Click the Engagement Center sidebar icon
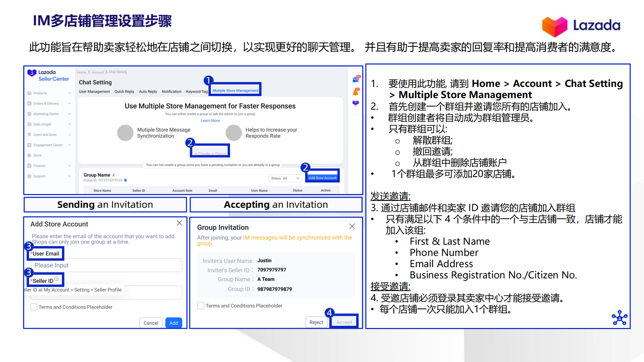The width and height of the screenshot is (644, 362). [x=29, y=145]
